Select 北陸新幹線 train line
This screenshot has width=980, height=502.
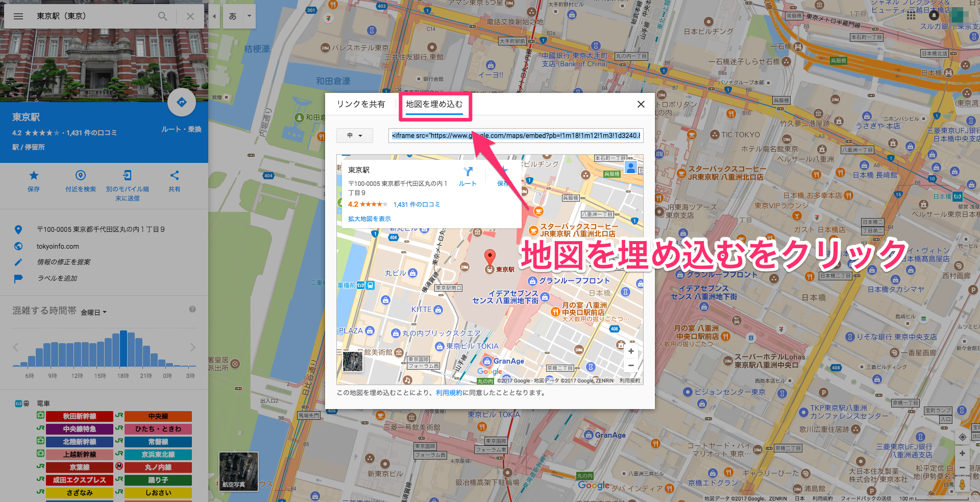coord(79,442)
